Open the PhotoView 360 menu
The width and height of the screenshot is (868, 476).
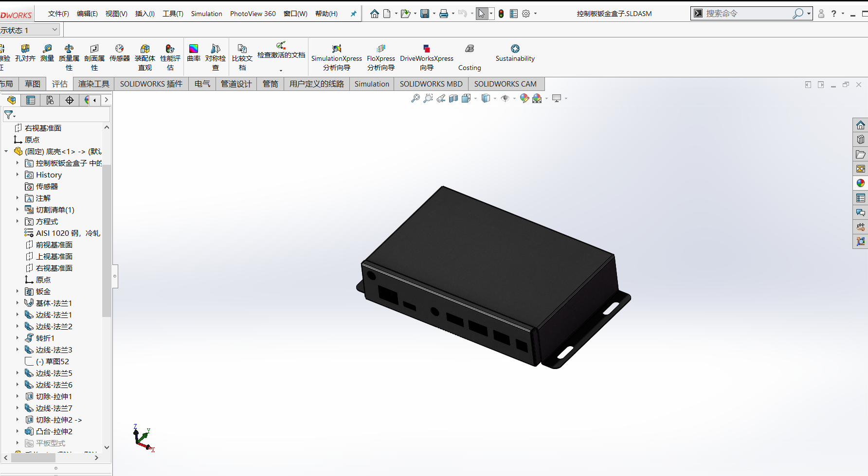(253, 14)
